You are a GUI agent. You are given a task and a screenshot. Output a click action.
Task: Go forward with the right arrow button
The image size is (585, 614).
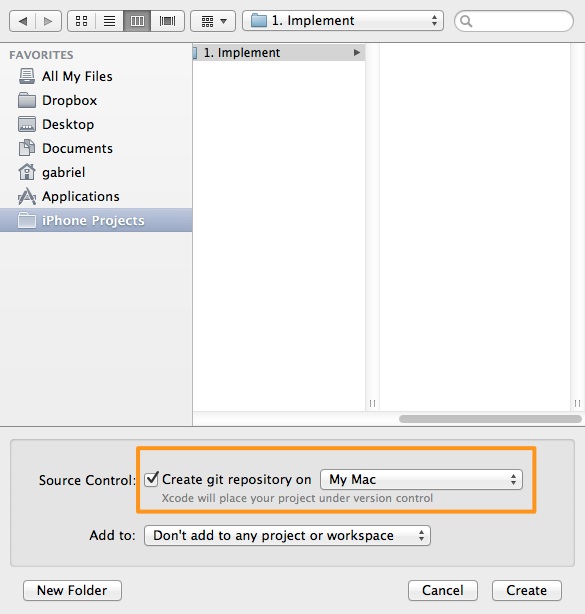pyautogui.click(x=48, y=21)
